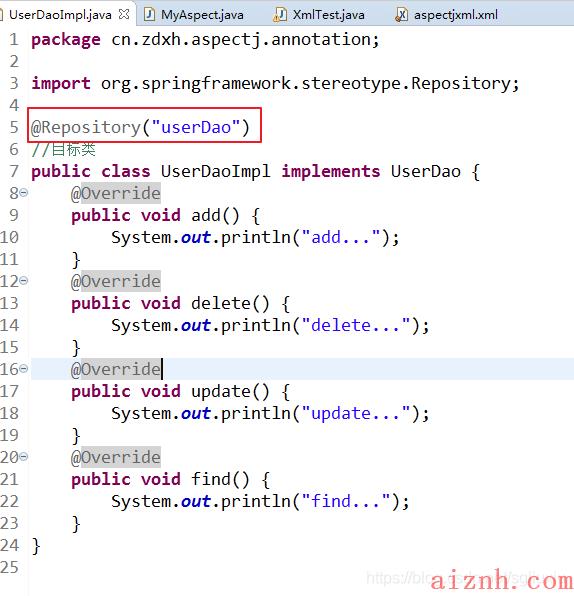574x596 pixels.
Task: Click the UserDaoImpl class name
Action: (x=215, y=171)
